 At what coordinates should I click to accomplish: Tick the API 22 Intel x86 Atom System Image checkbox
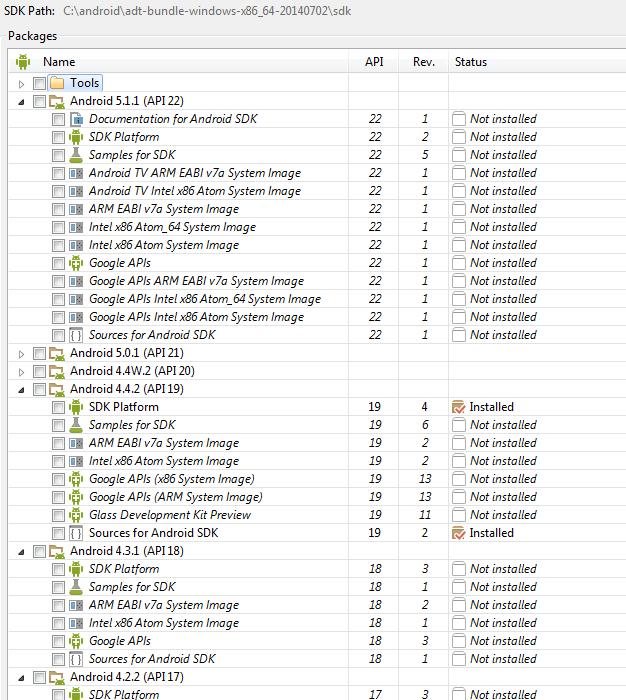point(58,246)
